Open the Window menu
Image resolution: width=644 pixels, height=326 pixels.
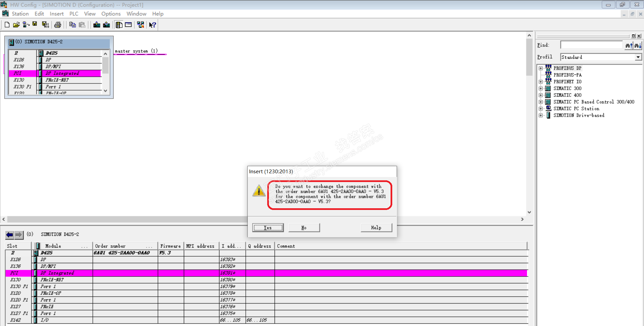pyautogui.click(x=136, y=14)
